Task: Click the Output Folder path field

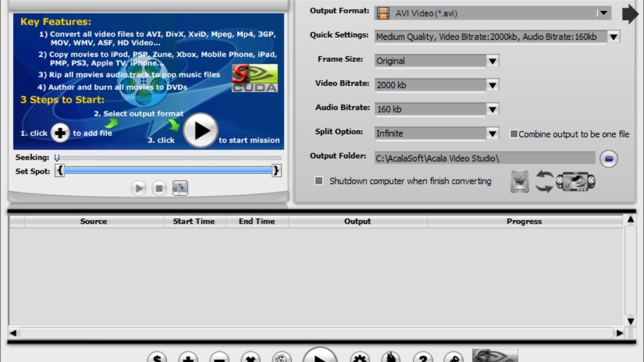Action: (x=485, y=158)
